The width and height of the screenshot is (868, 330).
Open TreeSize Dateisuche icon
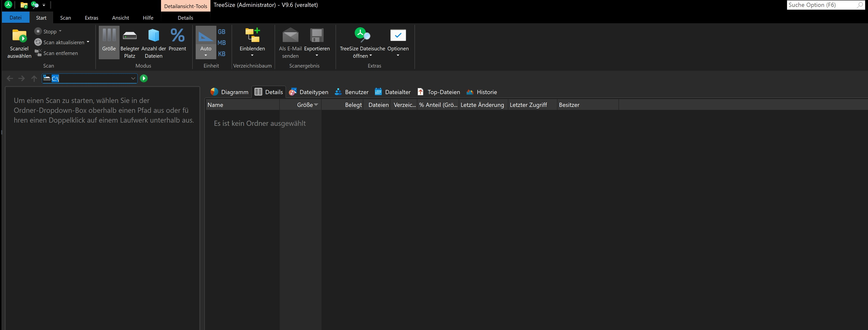[x=362, y=35]
